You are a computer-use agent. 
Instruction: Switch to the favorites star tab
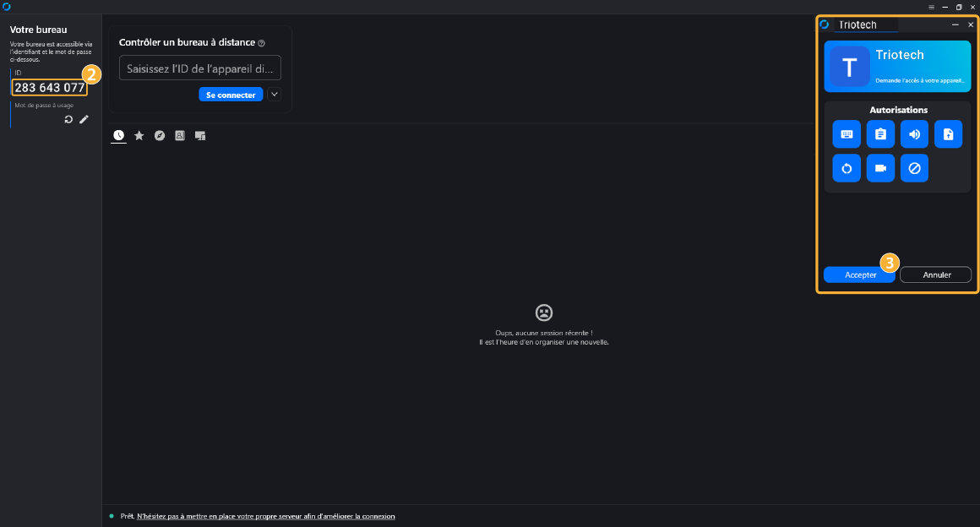(139, 135)
